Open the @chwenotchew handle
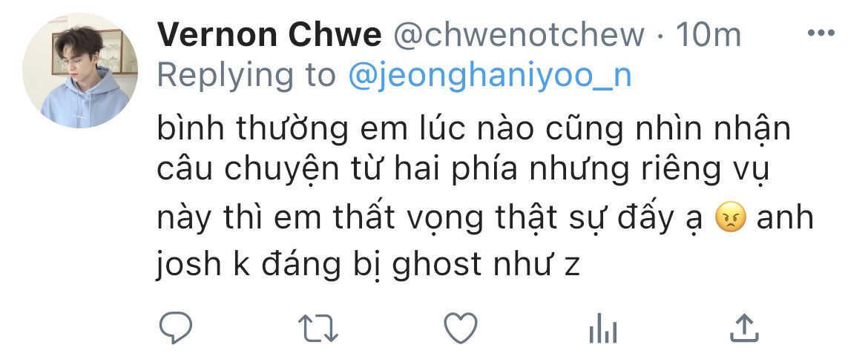The width and height of the screenshot is (868, 362). coord(518,35)
